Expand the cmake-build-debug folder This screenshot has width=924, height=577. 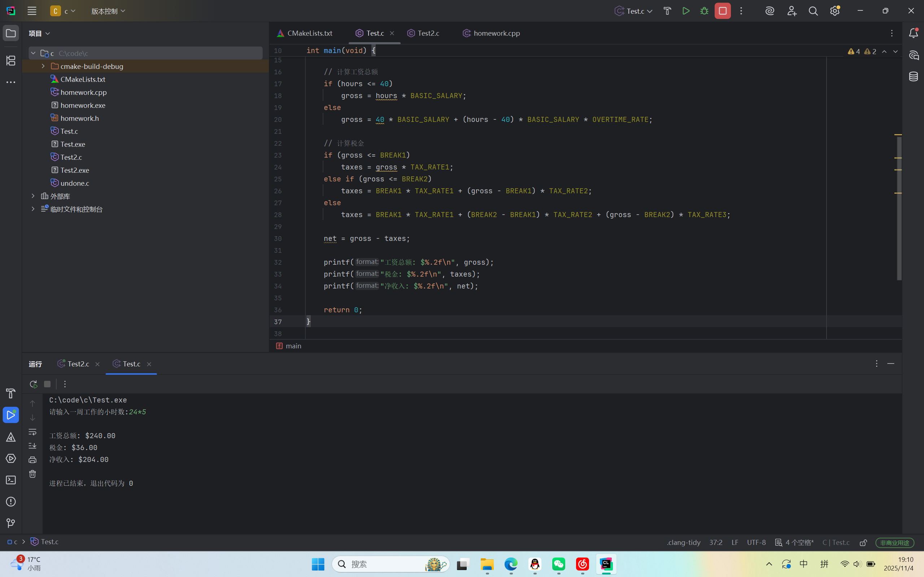[43, 66]
